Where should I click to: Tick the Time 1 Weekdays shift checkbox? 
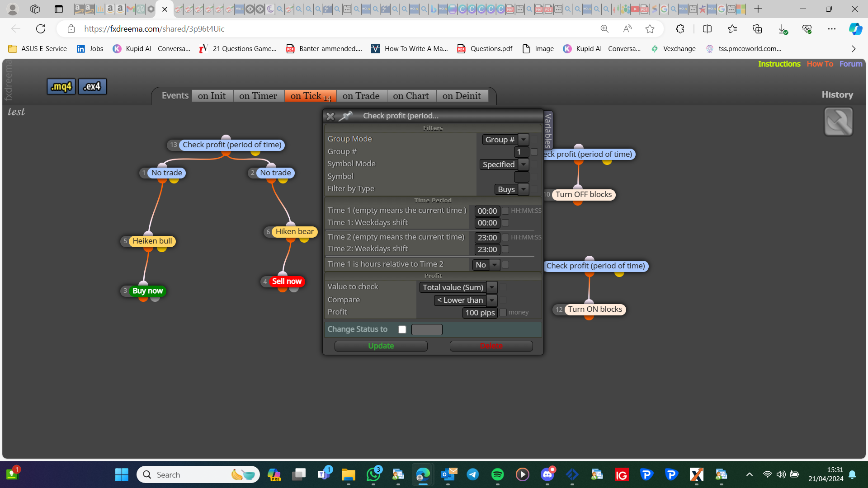505,223
